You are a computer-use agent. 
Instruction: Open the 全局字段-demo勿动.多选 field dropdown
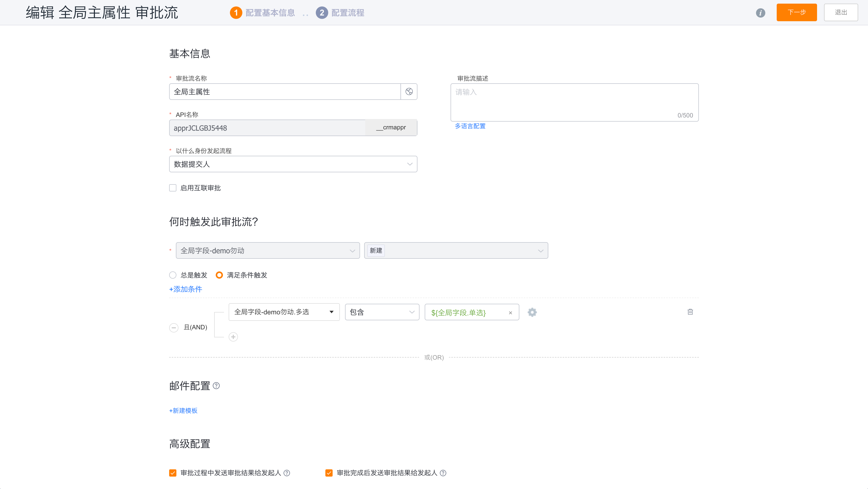pos(284,312)
